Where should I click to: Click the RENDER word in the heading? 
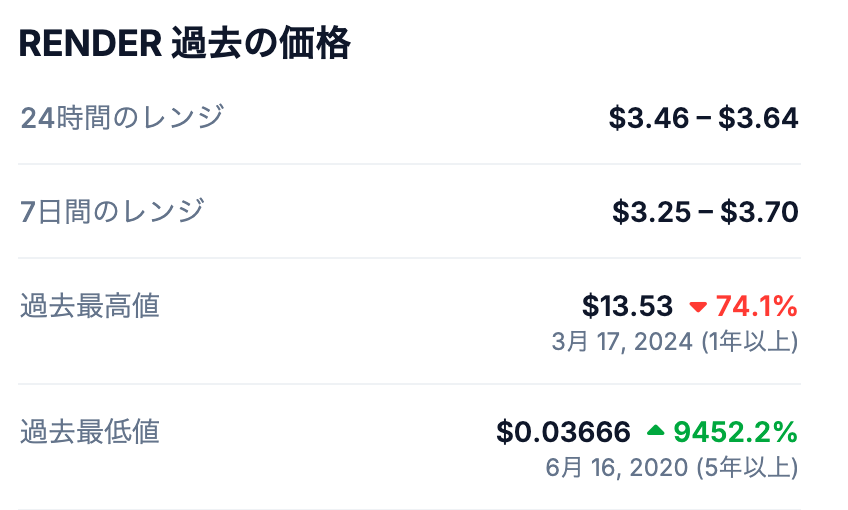pos(89,43)
